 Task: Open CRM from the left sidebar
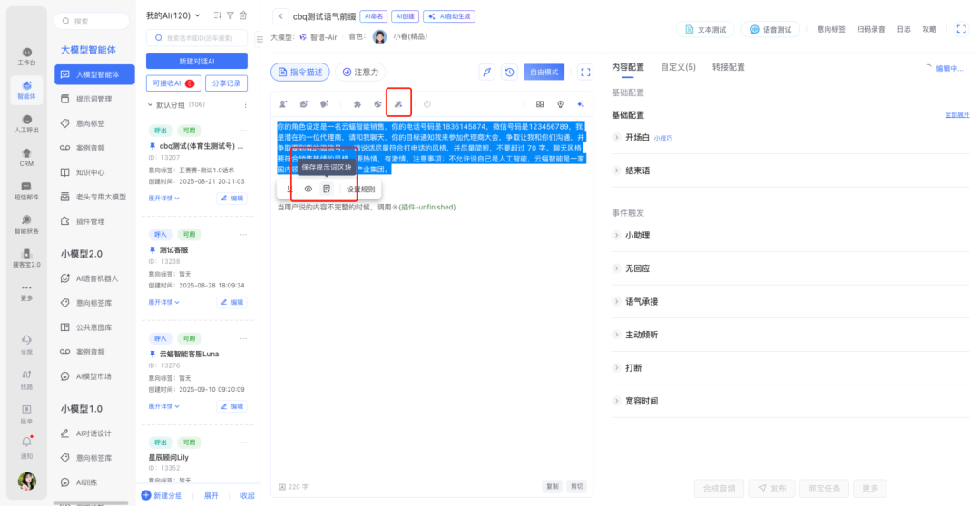click(27, 156)
